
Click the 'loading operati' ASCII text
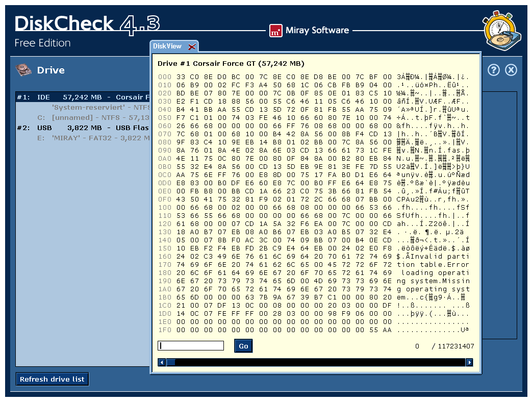pyautogui.click(x=435, y=273)
